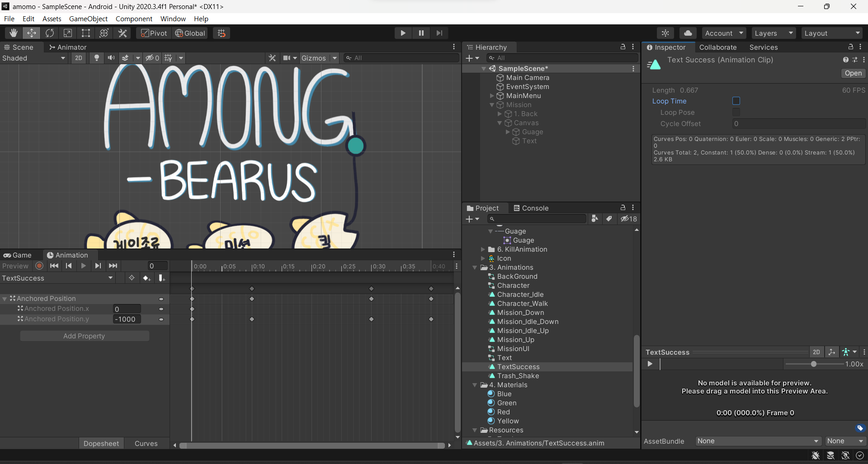Viewport: 868px width, 464px height.
Task: Toggle Global handle rotation
Action: coord(190,33)
